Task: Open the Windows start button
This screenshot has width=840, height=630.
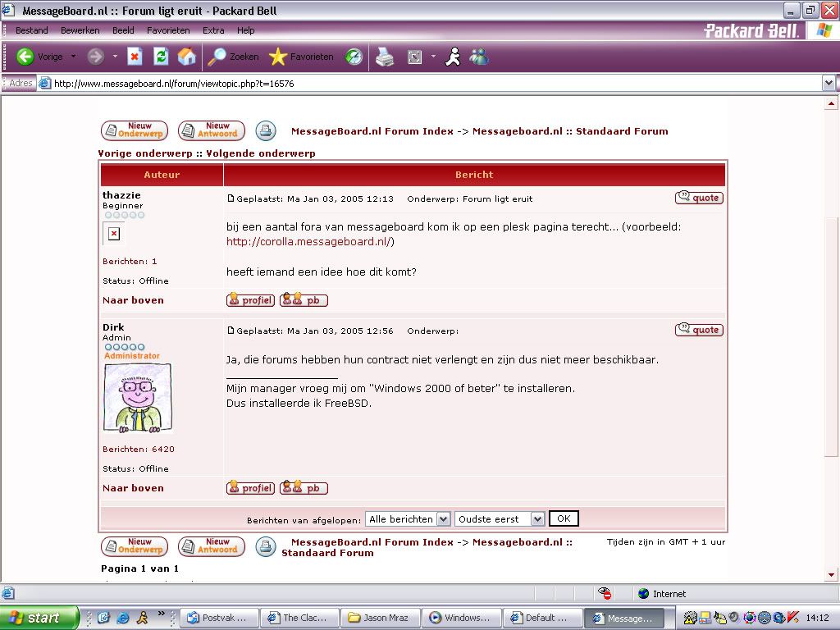Action: tap(39, 618)
